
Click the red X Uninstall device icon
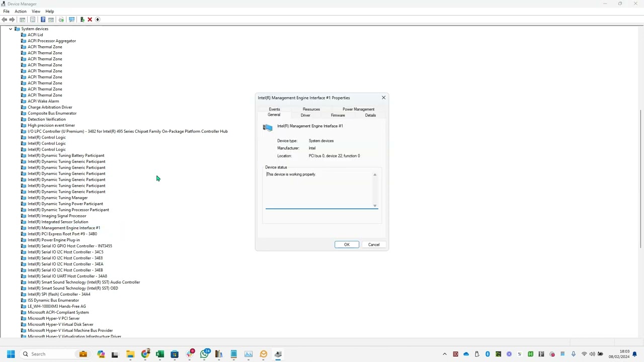coord(90,20)
